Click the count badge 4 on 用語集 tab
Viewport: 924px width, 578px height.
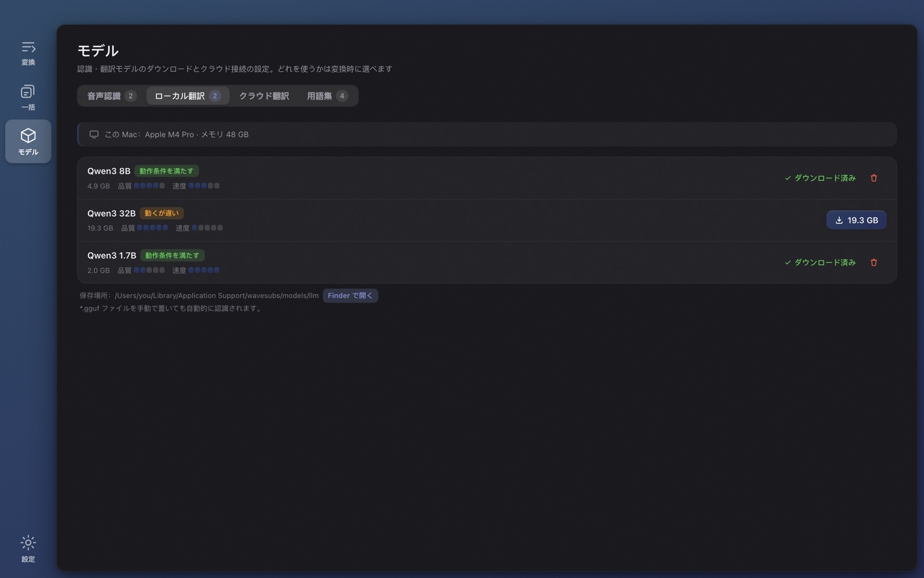[342, 96]
